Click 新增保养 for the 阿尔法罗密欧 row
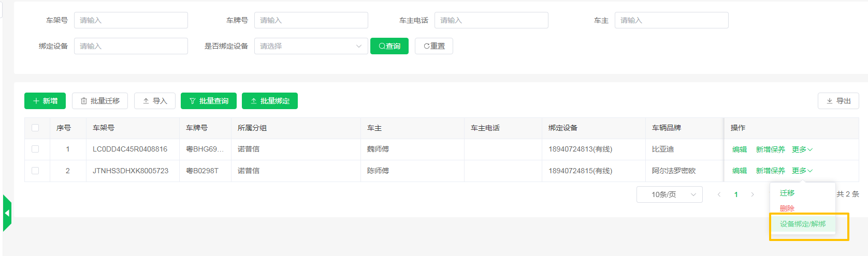The width and height of the screenshot is (868, 256). pos(770,171)
